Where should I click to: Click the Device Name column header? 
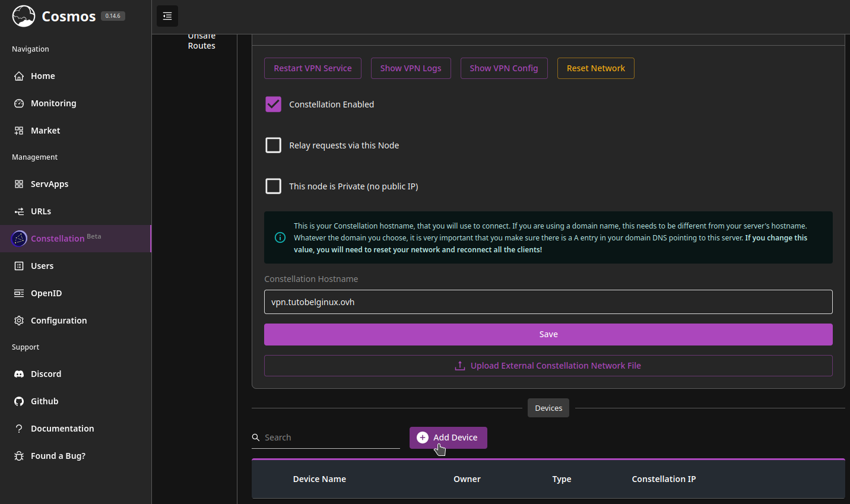319,479
